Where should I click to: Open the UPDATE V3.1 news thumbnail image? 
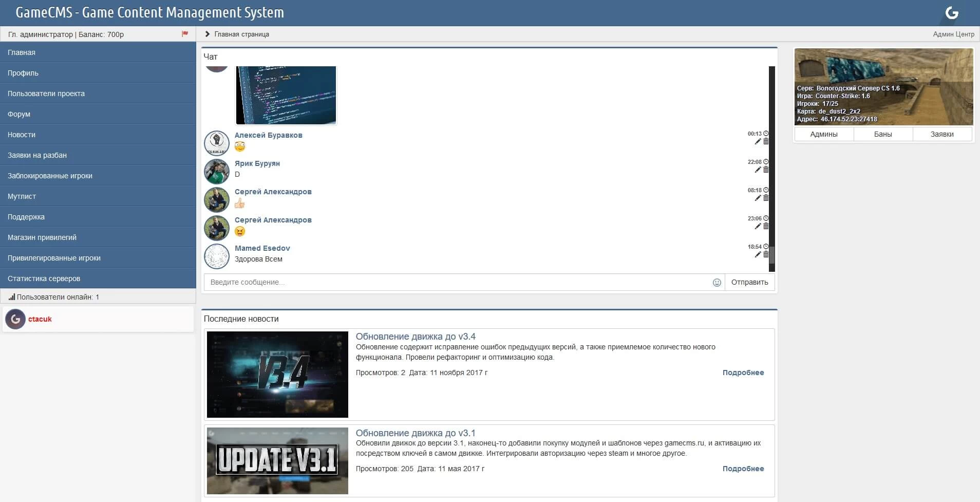click(x=277, y=461)
